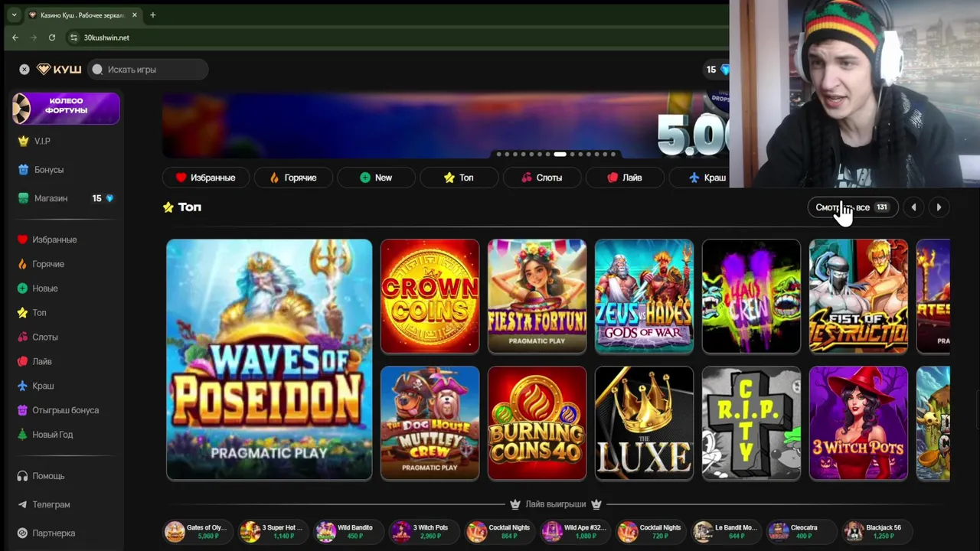Click Gates of Oly... live win entry
The width and height of the screenshot is (980, 551).
[197, 531]
